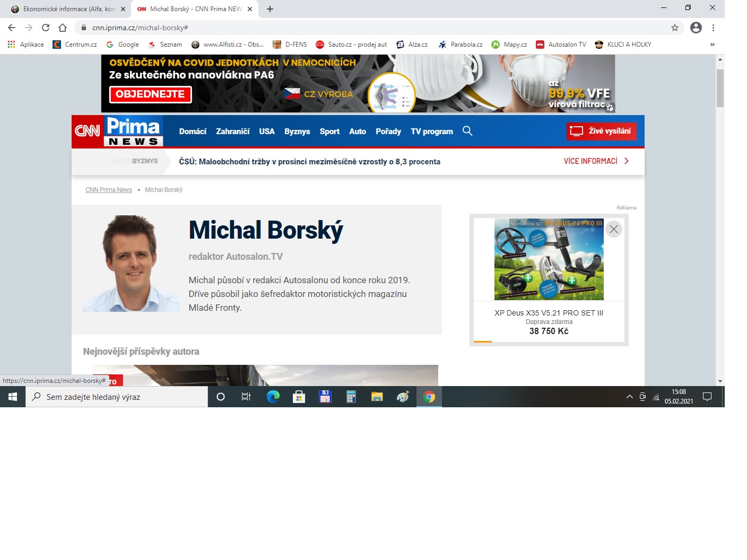Expand VÍCE INFORMACÍ arrow in news ticker
This screenshot has height=560, width=747.
[627, 161]
